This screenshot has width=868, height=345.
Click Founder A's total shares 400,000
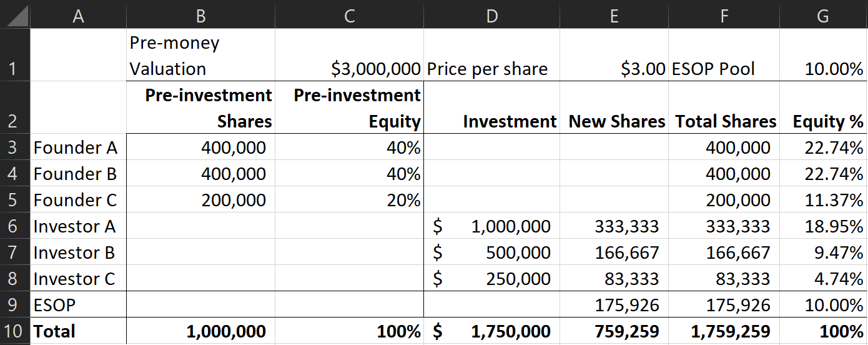pos(724,147)
